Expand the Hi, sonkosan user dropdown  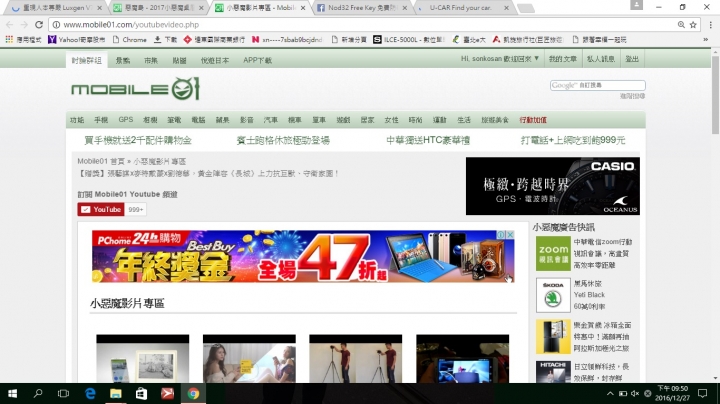pos(500,59)
